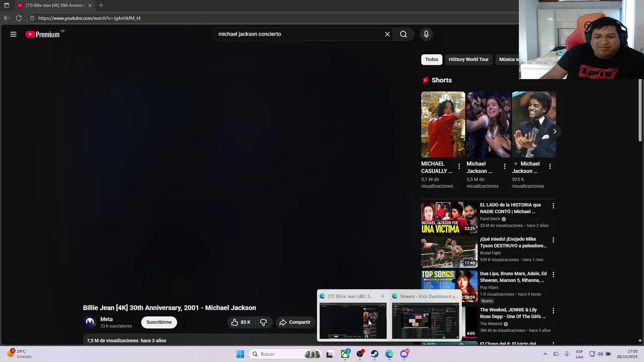Open the Windows Start menu
This screenshot has height=362, width=644.
240,354
